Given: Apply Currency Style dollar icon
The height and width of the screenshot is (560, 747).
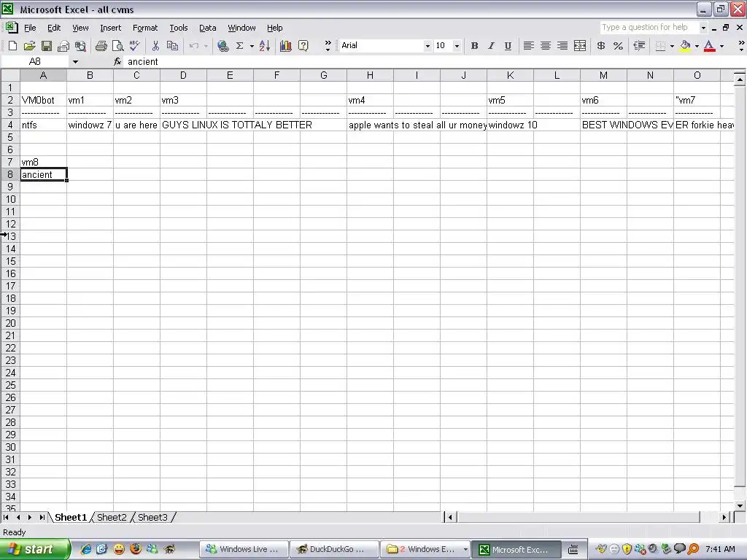Looking at the screenshot, I should click(x=601, y=46).
